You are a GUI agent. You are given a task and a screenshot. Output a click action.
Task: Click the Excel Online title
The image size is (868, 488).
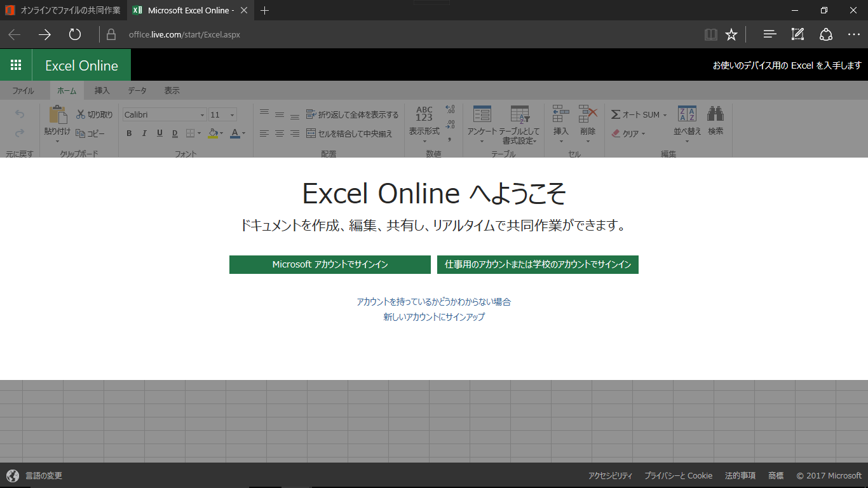tap(81, 65)
